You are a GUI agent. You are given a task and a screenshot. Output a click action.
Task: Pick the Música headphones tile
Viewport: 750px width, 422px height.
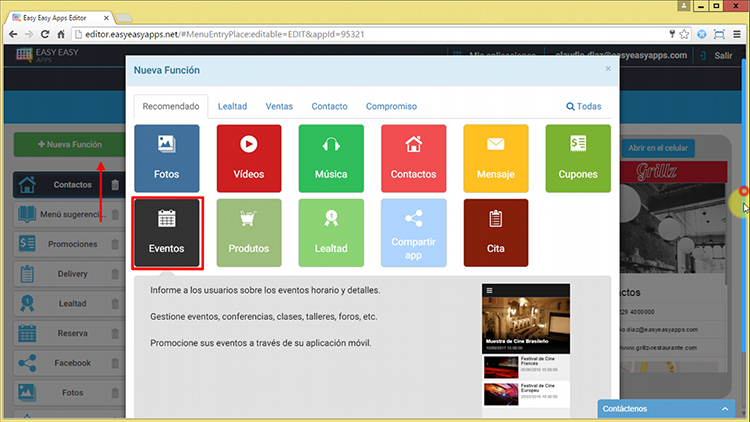click(331, 158)
